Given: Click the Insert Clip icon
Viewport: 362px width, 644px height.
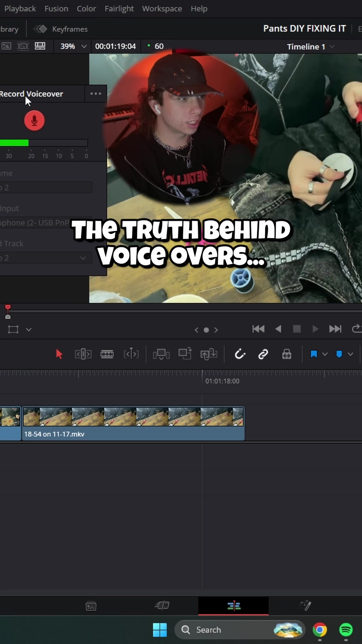Looking at the screenshot, I should point(161,354).
